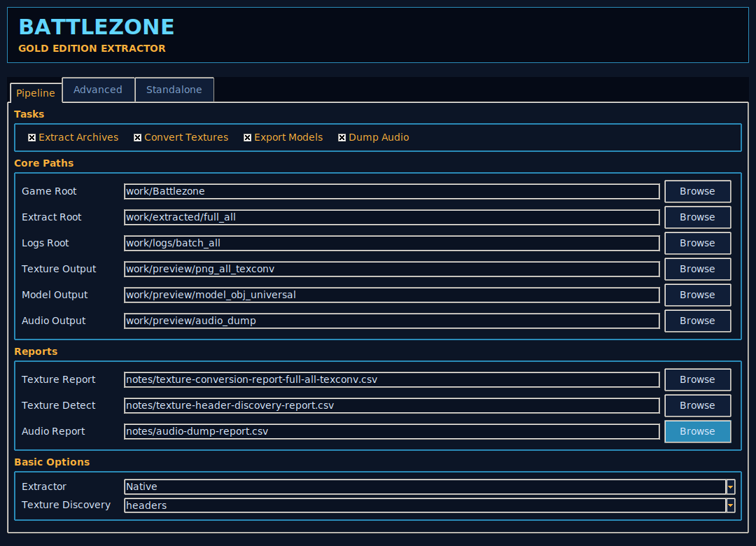Click the Logs Root label
The height and width of the screenshot is (546, 756).
(x=45, y=243)
